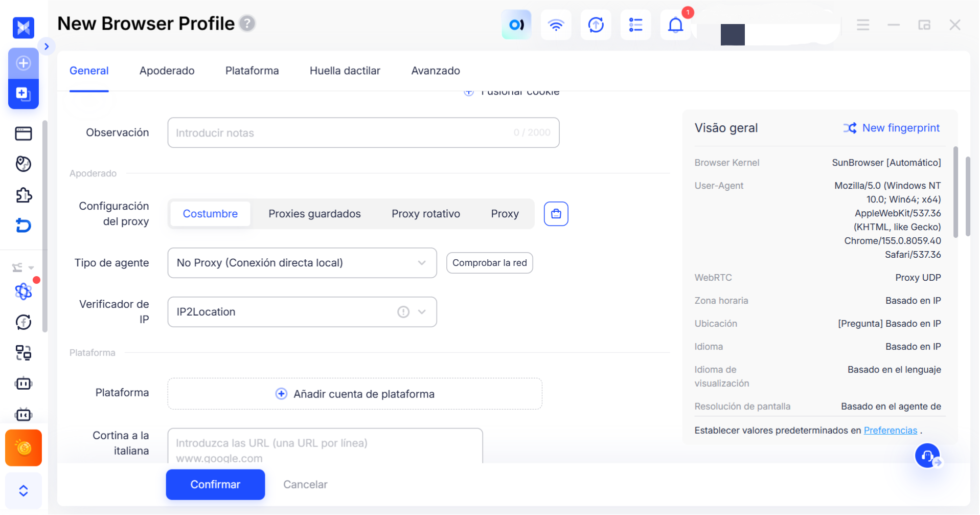Click the Observación notes input field
The height and width of the screenshot is (515, 980).
click(x=363, y=133)
